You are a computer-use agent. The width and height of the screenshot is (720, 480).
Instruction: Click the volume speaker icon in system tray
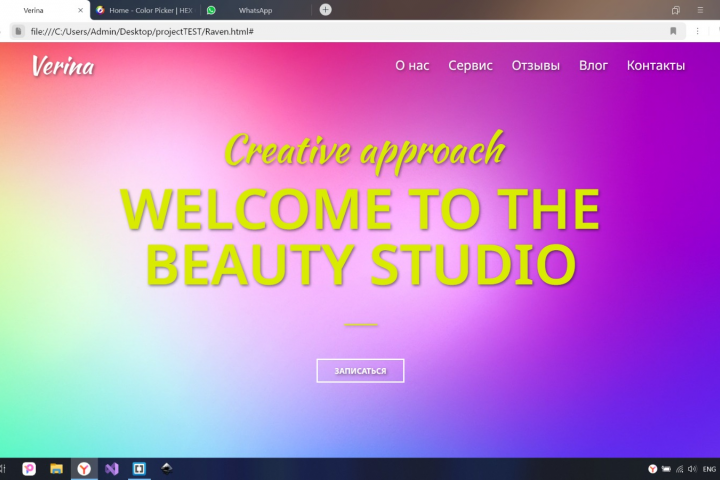coord(692,469)
